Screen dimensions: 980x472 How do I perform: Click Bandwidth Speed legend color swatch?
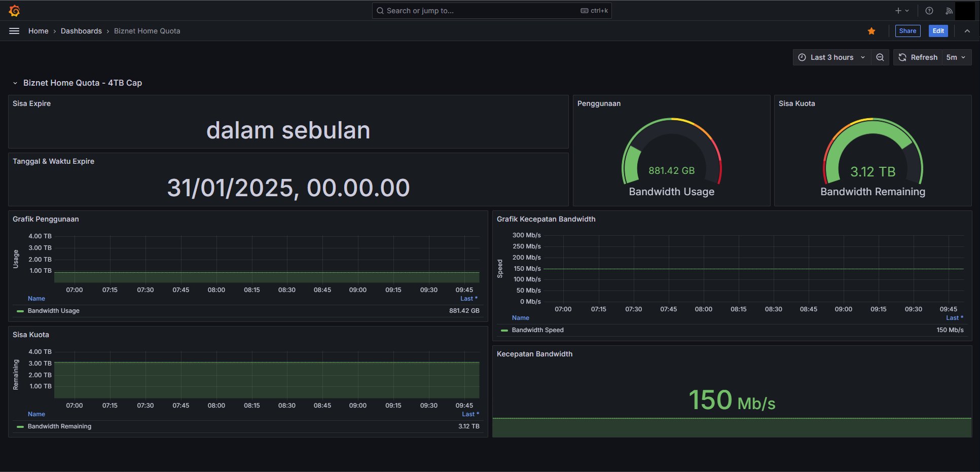coord(504,330)
